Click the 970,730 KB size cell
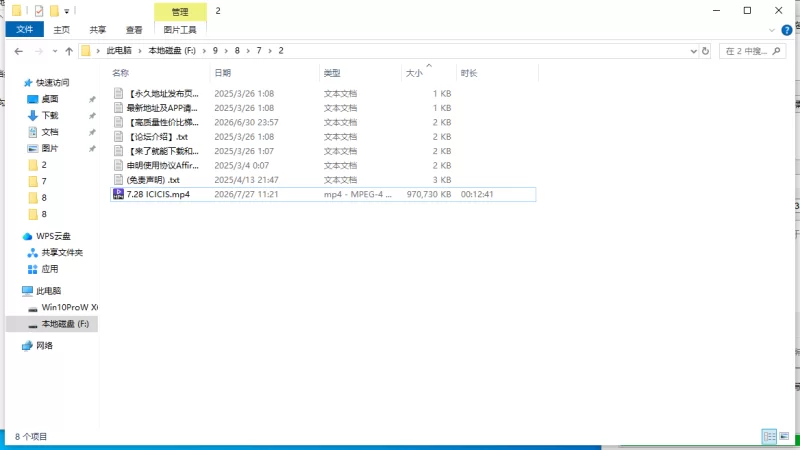Screen dimensions: 800x450 point(429,194)
